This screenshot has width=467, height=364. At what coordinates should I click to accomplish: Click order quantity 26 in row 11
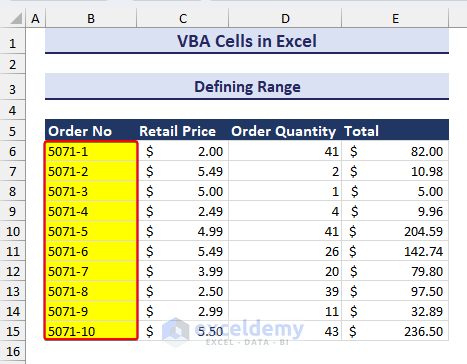point(285,251)
